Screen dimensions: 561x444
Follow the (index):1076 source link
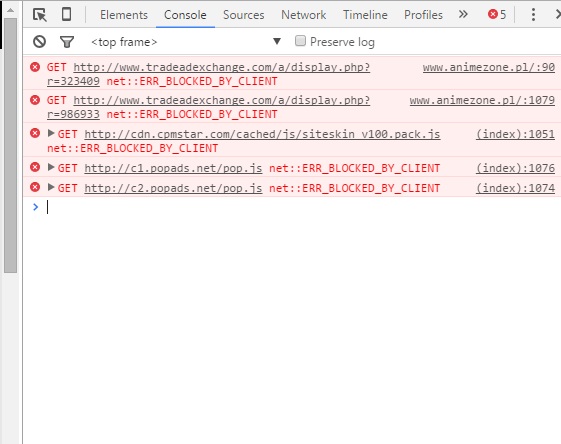coord(515,168)
